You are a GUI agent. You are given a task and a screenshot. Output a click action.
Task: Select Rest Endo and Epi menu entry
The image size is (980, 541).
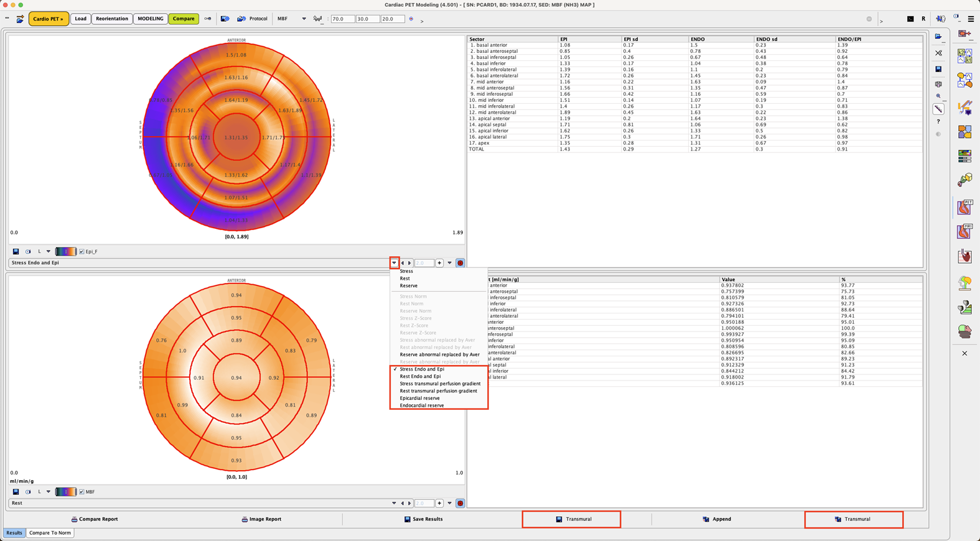420,376
